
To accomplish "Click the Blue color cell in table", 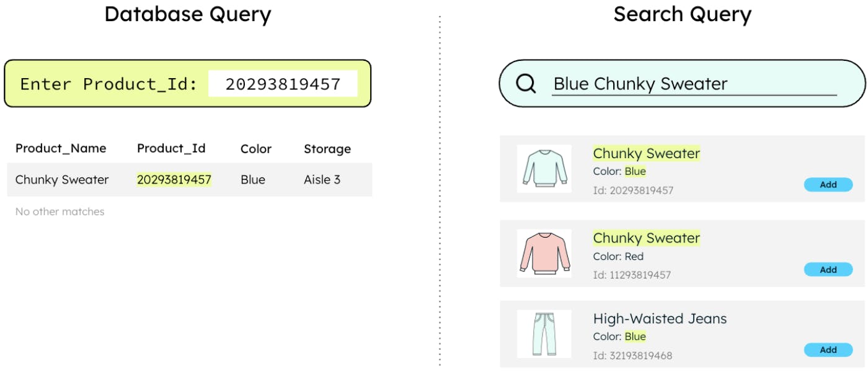I will (x=253, y=180).
